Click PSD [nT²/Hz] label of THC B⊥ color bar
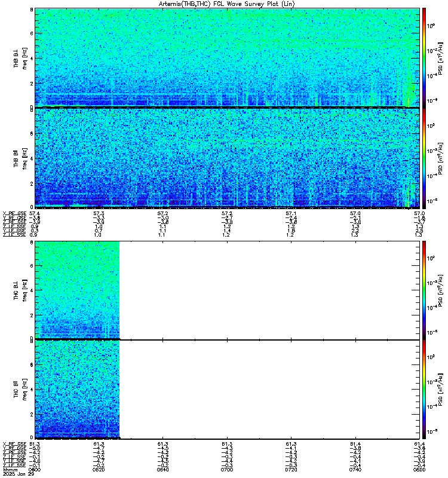Screen dimensions: 448x478 [x=440, y=290]
